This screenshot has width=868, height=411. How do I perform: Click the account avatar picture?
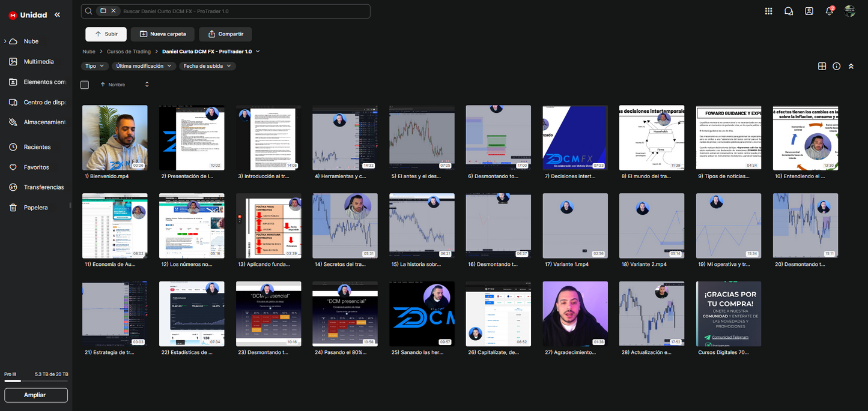849,11
